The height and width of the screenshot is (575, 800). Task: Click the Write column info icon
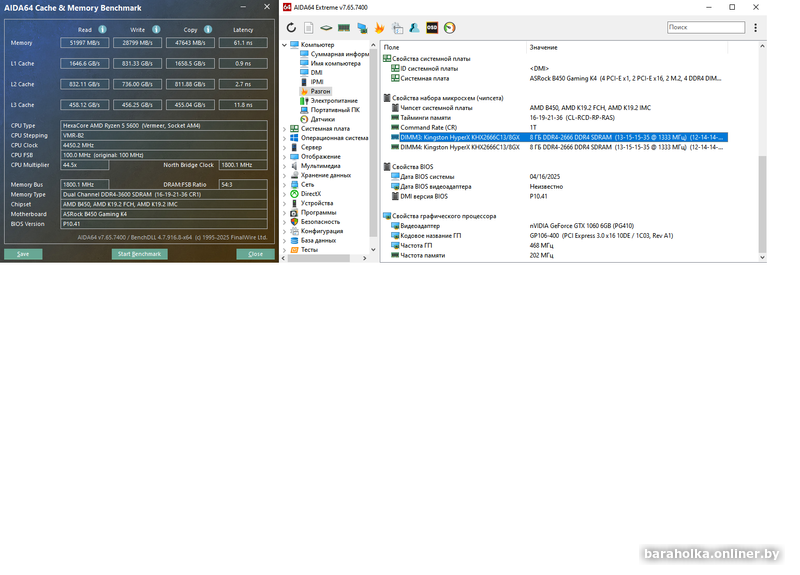coord(156,30)
